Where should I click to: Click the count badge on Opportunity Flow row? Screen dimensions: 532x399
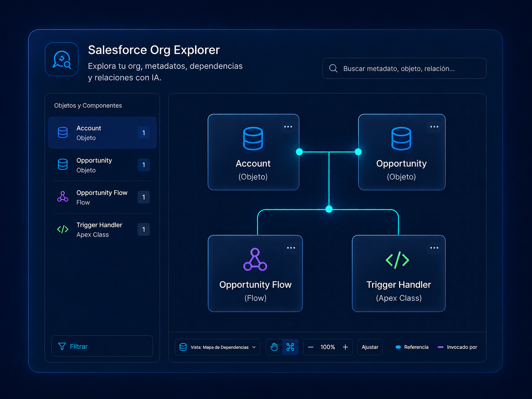point(144,197)
